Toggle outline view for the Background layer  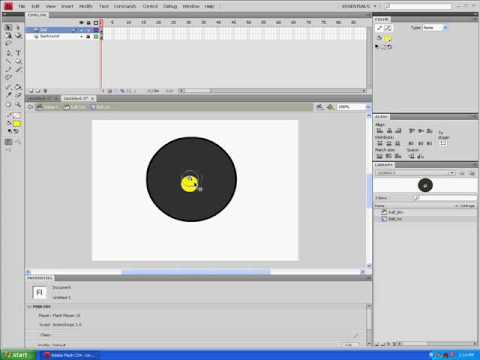pos(96,36)
